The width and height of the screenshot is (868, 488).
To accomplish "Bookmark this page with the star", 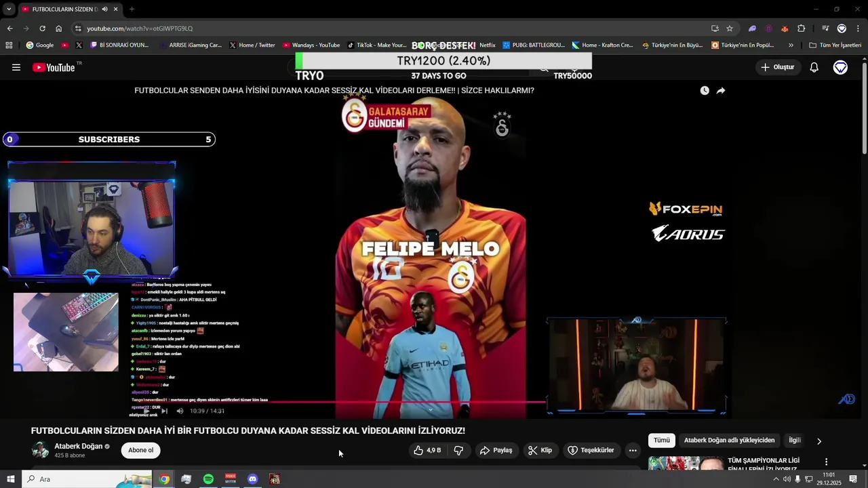I will pos(730,28).
